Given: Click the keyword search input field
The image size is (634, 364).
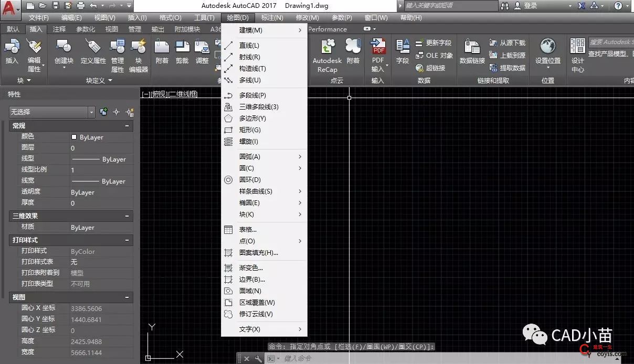Looking at the screenshot, I should pos(450,6).
